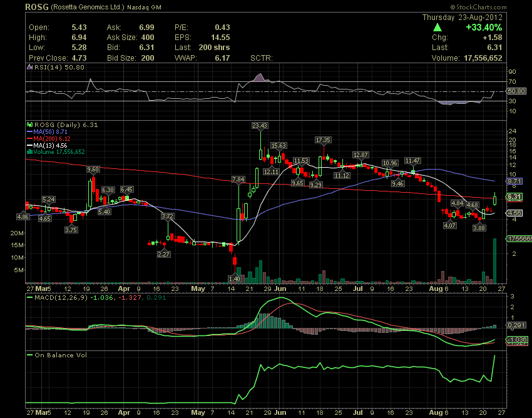Click the 4.84 August price label
532x418 pixels.
coord(458,203)
